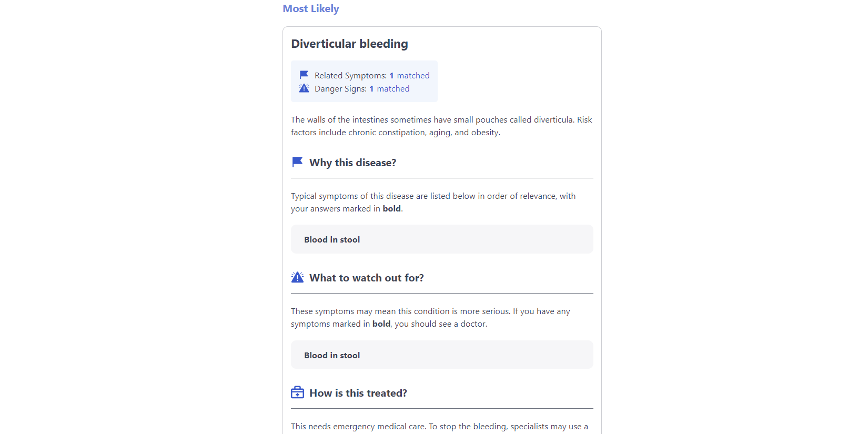Select the Most Likely heading
Viewport: 868px width, 434px height.
point(311,8)
